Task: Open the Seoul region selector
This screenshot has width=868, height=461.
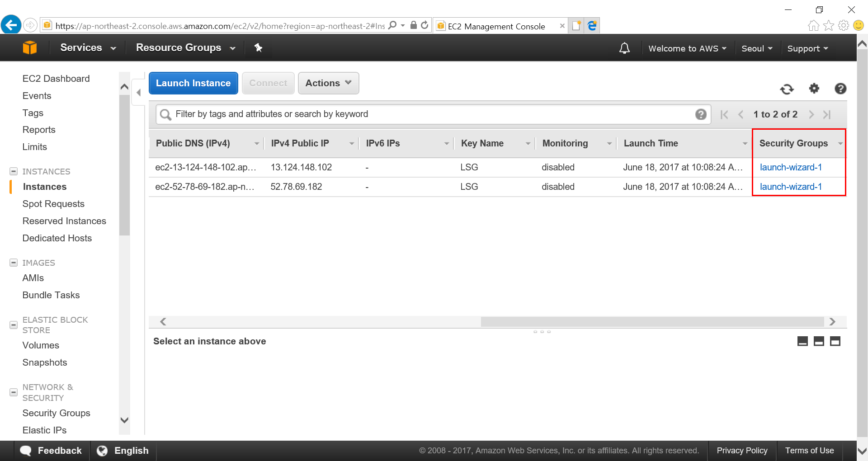Action: [x=757, y=48]
